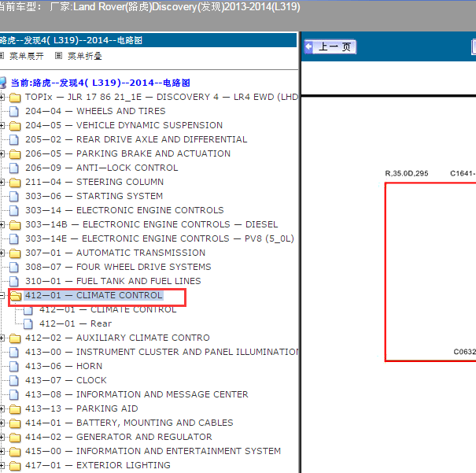
Task: Expand 211-04 STEERING COLUMN node
Action: [x=2, y=182]
